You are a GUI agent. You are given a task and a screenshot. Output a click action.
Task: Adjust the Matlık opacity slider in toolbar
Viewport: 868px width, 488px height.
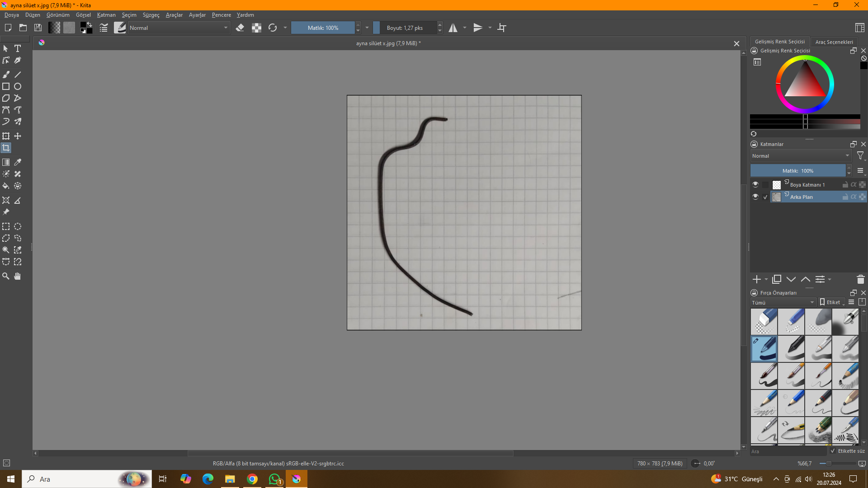[323, 28]
